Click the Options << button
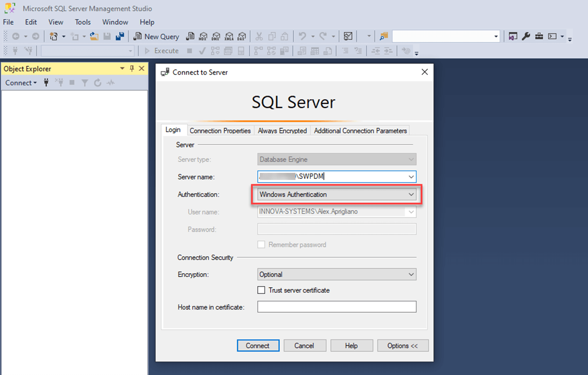Image resolution: width=588 pixels, height=375 pixels. point(402,345)
